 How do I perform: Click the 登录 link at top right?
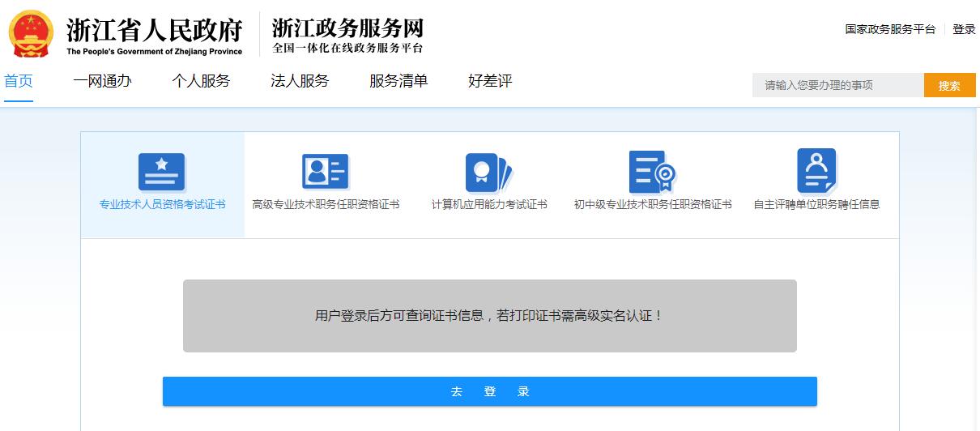tap(964, 29)
